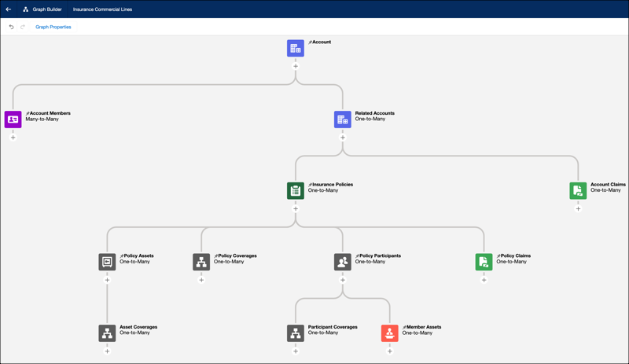This screenshot has width=629, height=364.
Task: Add child node under Insurance Policies
Action: tap(296, 208)
